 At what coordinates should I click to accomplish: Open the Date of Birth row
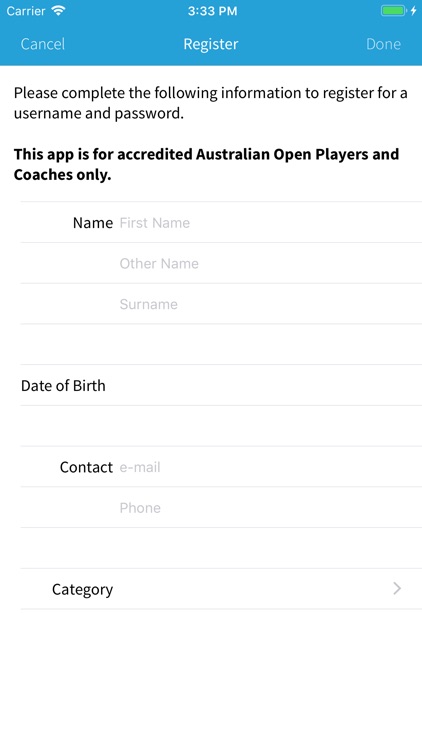coord(221,385)
